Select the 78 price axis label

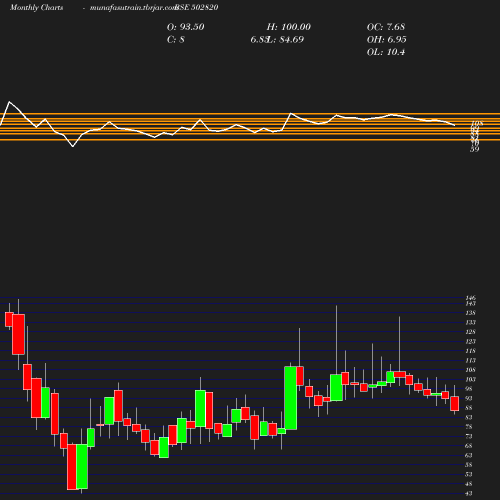tap(469, 427)
